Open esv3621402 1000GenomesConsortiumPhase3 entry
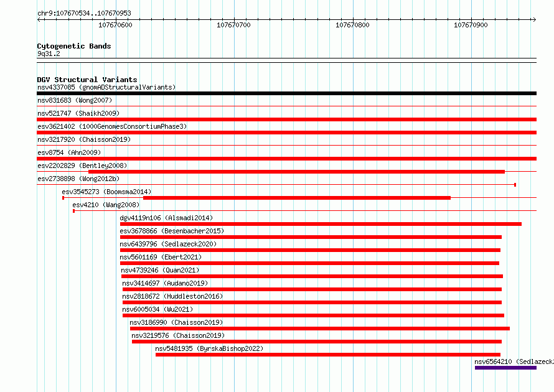 point(112,126)
